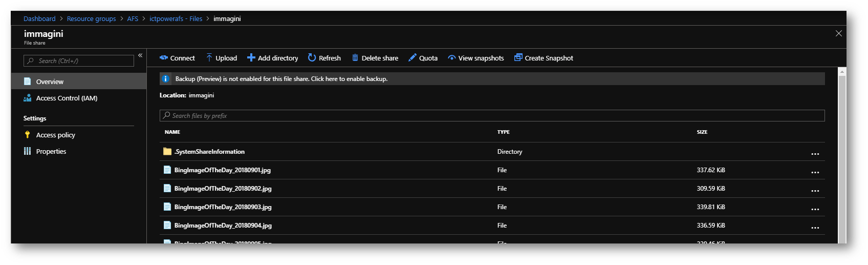
Task: Open Access policy settings
Action: click(55, 135)
